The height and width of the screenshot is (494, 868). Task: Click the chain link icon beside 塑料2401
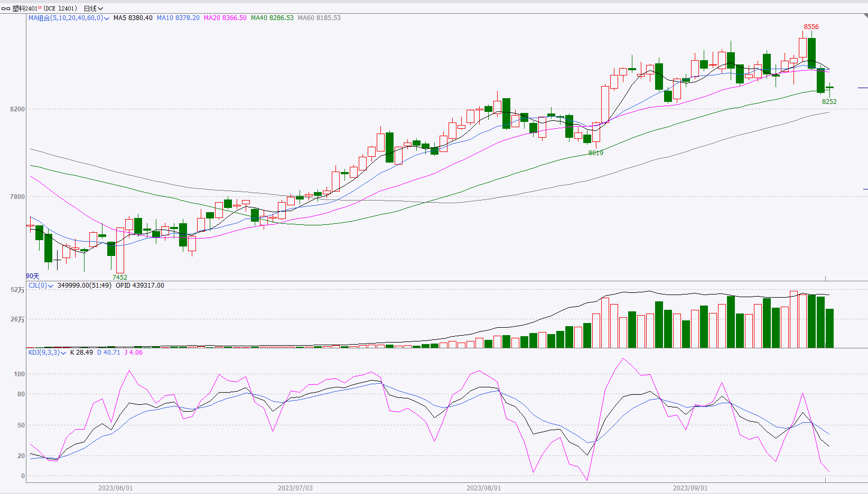[x=6, y=8]
